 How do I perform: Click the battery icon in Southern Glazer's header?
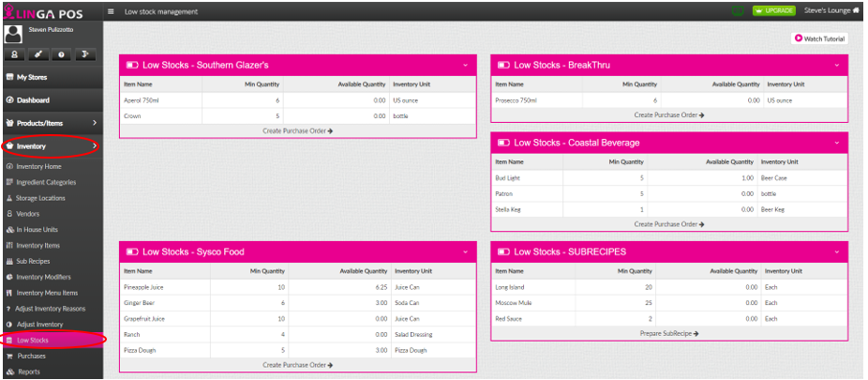tap(132, 65)
